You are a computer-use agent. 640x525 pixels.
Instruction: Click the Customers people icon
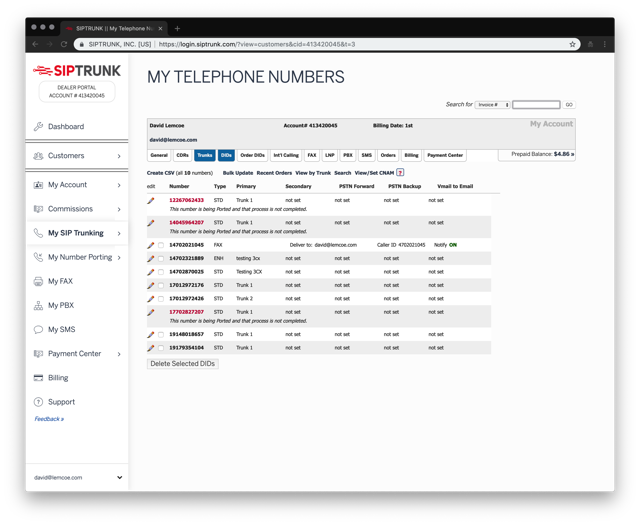tap(38, 156)
